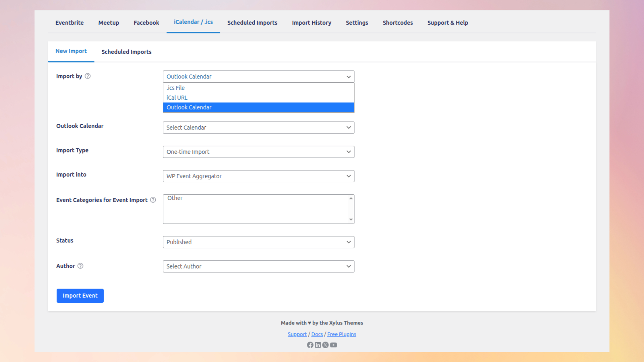Viewport: 644px width, 362px height.
Task: Click the help icon beside Author
Action: pyautogui.click(x=80, y=266)
